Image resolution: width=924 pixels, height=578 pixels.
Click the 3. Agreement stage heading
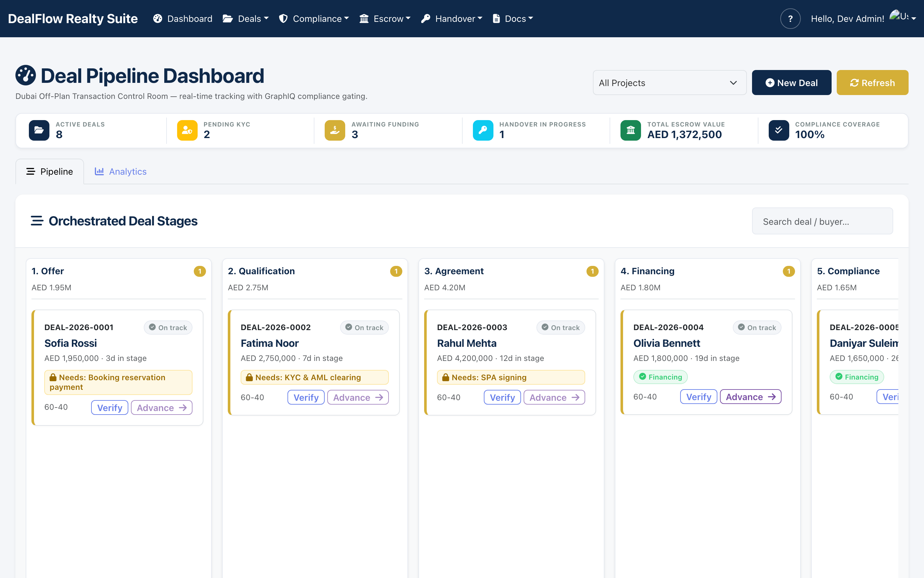pos(454,271)
